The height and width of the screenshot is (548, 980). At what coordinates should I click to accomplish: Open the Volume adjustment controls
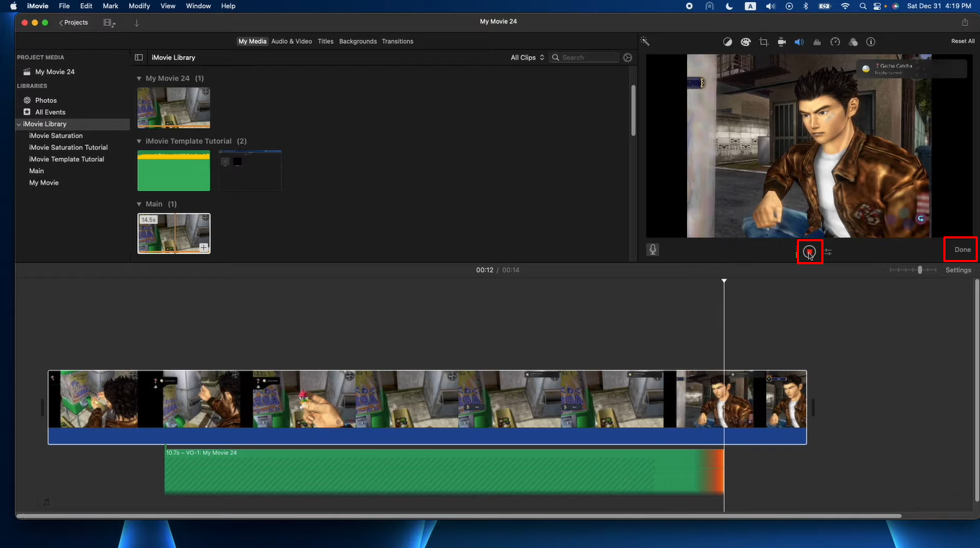(x=799, y=42)
